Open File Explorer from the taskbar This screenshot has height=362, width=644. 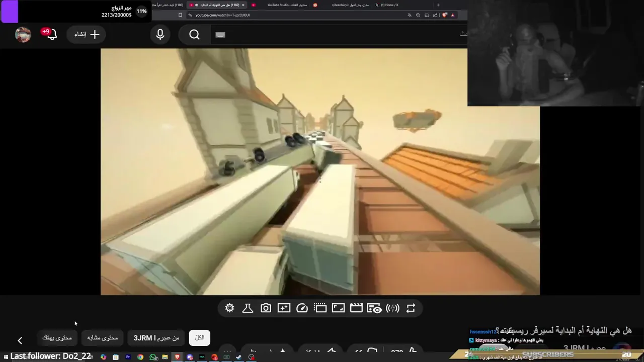(165, 357)
